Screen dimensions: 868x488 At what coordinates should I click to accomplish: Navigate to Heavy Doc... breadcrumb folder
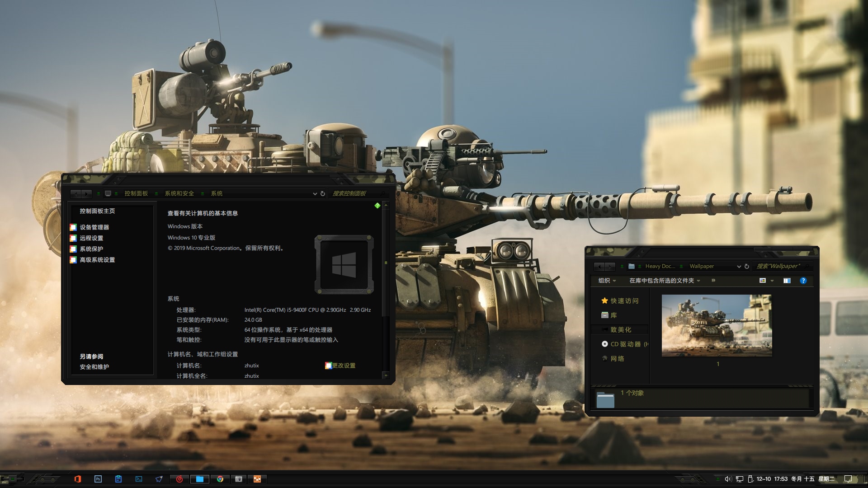point(660,267)
